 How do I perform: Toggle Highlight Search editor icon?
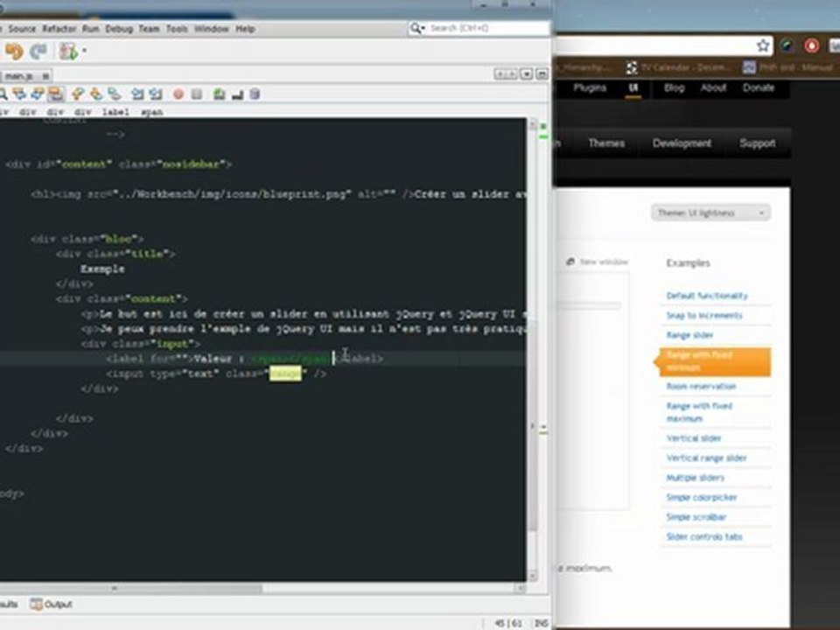tap(55, 94)
